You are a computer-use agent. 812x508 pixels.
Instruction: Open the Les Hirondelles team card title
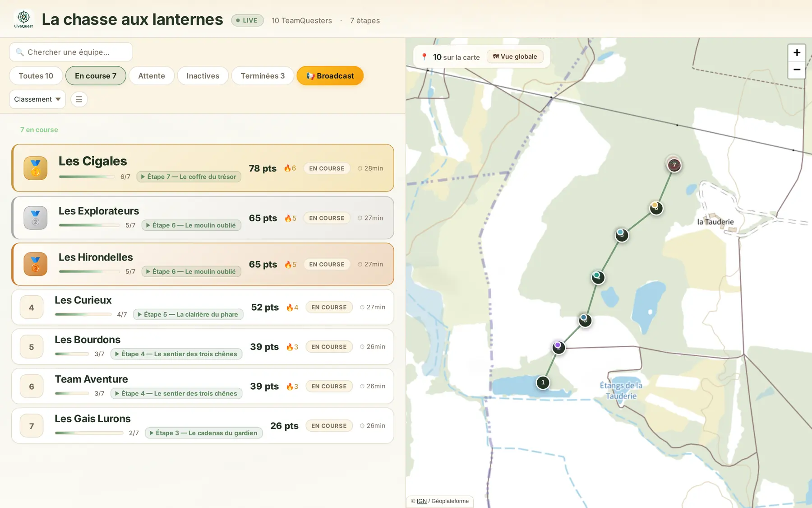click(96, 257)
